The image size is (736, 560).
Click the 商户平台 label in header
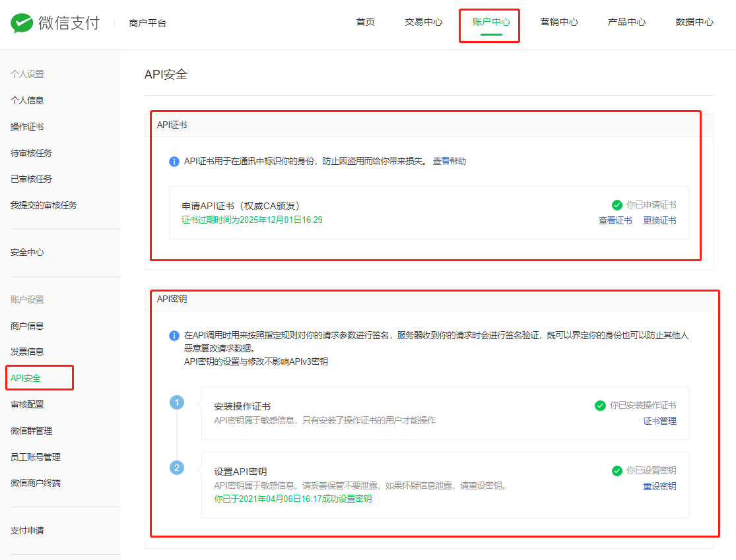[x=147, y=23]
